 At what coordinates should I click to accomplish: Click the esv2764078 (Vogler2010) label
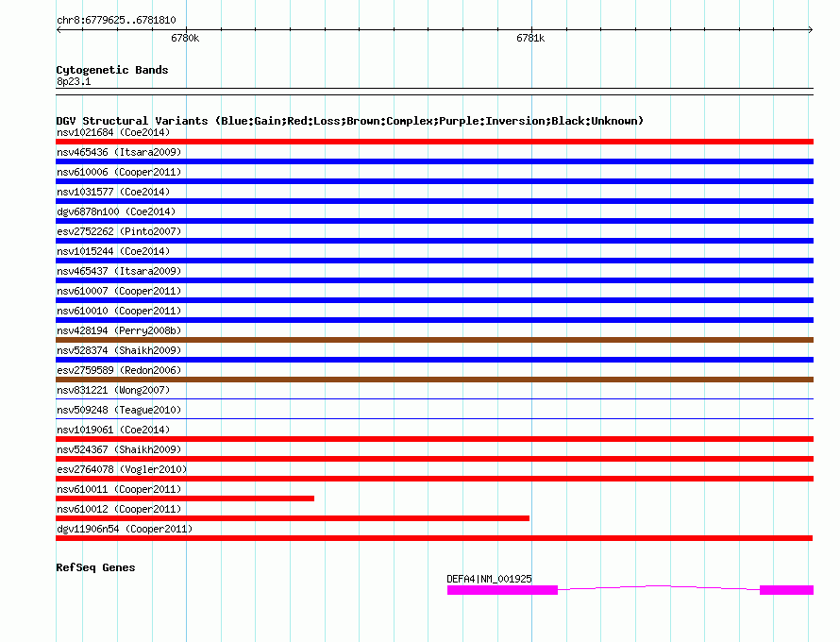click(122, 469)
